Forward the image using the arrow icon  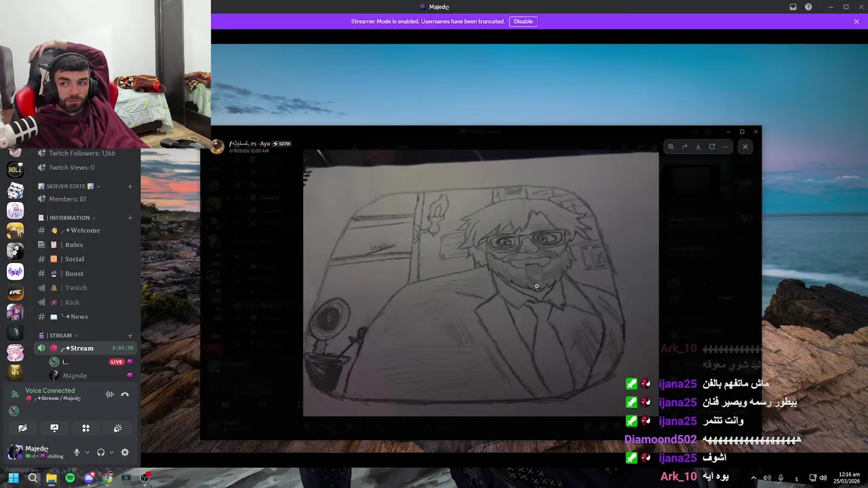tap(684, 146)
